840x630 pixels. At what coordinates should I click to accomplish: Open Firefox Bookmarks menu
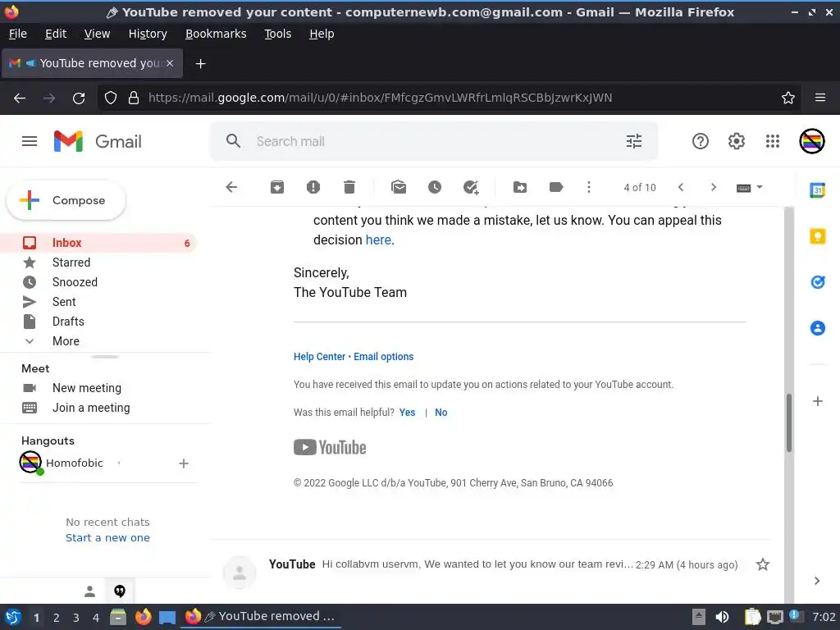(216, 34)
